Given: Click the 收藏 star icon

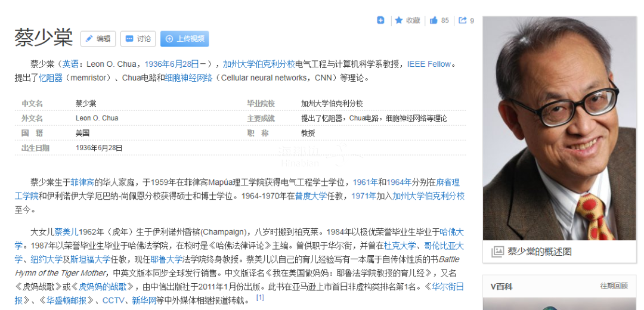Looking at the screenshot, I should point(399,20).
